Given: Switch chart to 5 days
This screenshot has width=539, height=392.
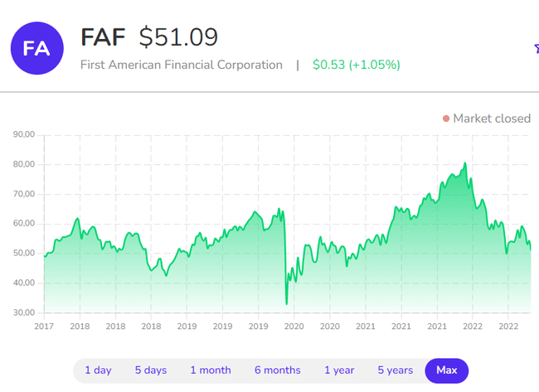Looking at the screenshot, I should (x=151, y=370).
